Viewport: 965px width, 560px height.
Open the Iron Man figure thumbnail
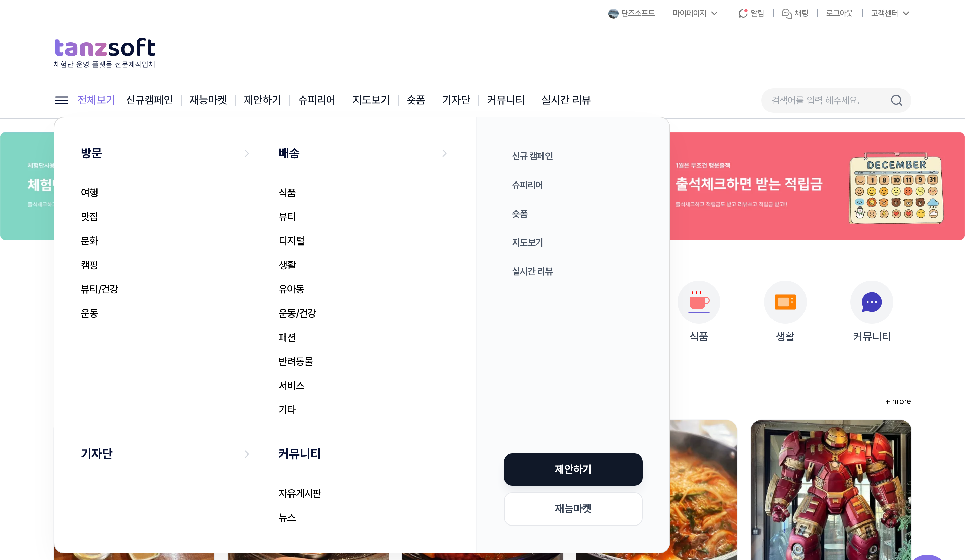831,490
